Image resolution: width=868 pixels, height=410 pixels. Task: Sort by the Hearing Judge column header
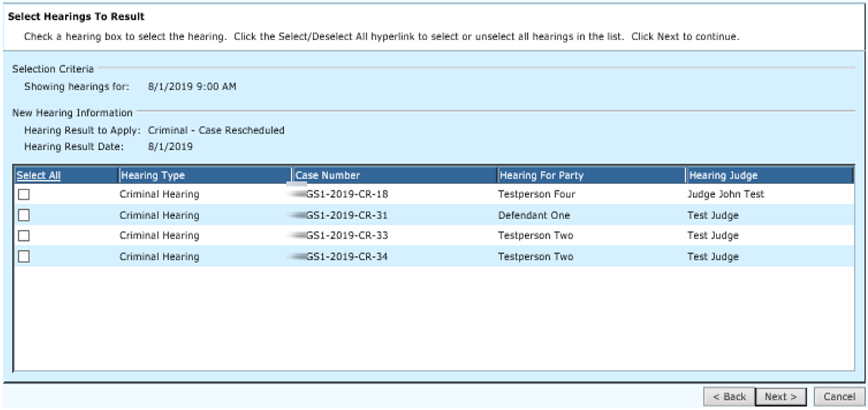tap(723, 176)
